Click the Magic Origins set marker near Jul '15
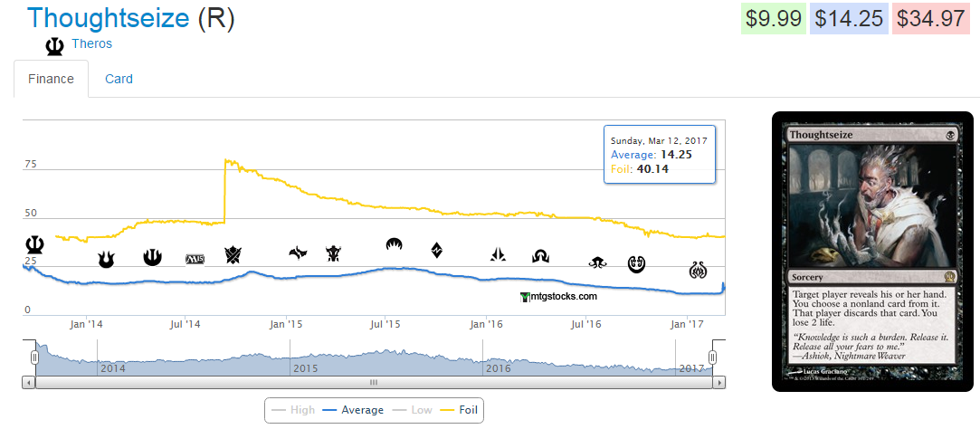Viewport: 980px width, 429px height. pyautogui.click(x=394, y=243)
